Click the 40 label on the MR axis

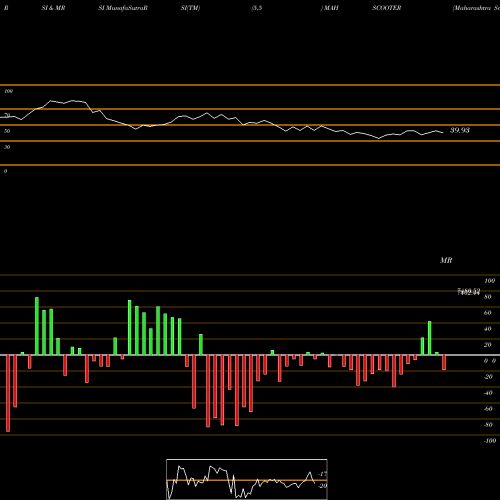pyautogui.click(x=488, y=329)
